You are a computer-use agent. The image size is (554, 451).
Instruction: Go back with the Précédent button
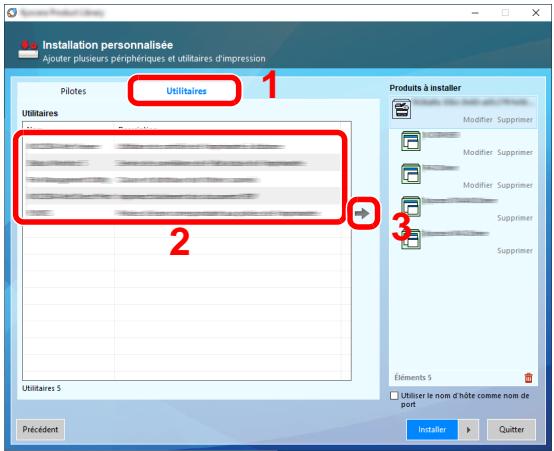pos(40,429)
